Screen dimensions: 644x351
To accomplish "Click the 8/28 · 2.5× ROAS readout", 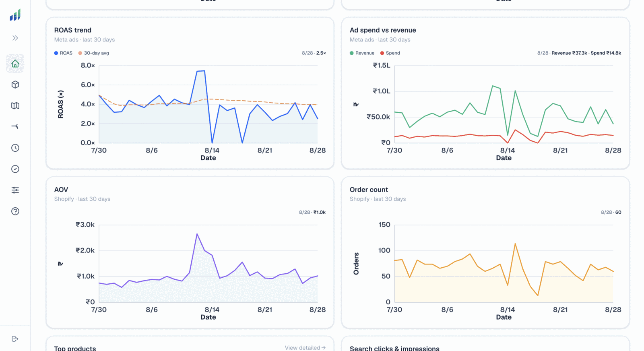I will [x=314, y=53].
